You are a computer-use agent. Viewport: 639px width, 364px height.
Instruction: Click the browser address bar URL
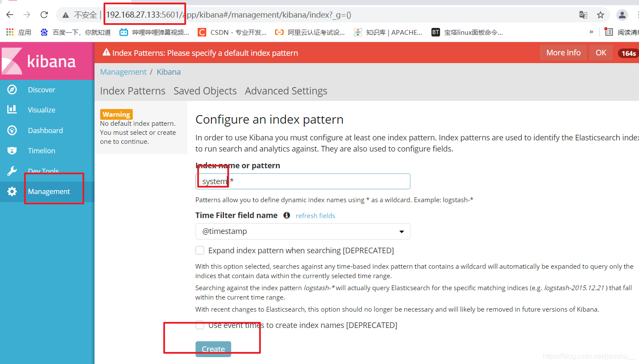(x=229, y=15)
